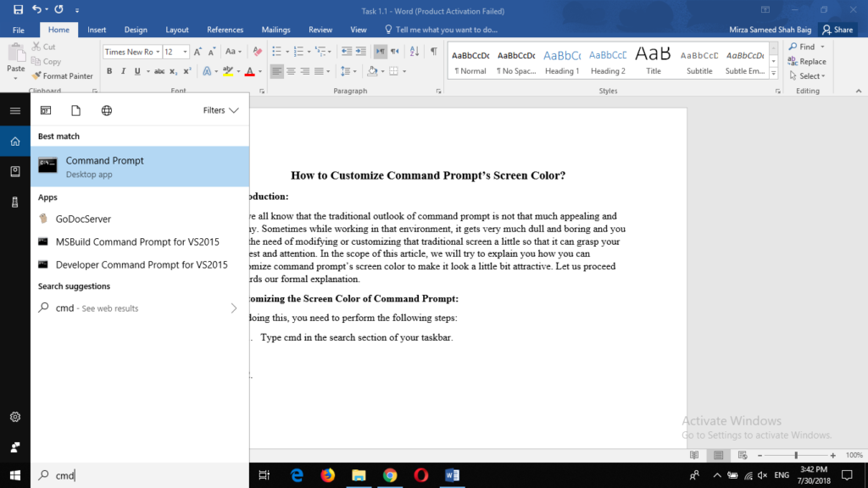Open the Command Prompt best match
Screen dimensions: 868x488
[x=140, y=167]
